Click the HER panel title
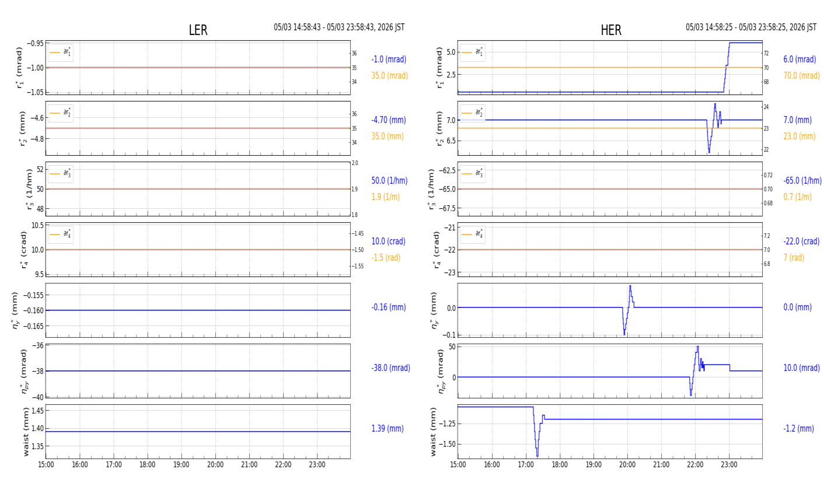 click(x=611, y=30)
